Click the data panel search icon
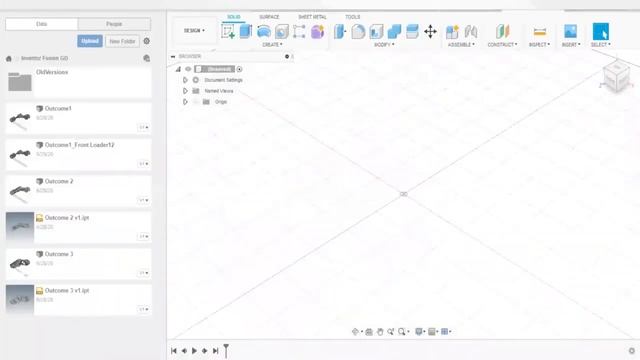The width and height of the screenshot is (640, 360). coord(147,58)
